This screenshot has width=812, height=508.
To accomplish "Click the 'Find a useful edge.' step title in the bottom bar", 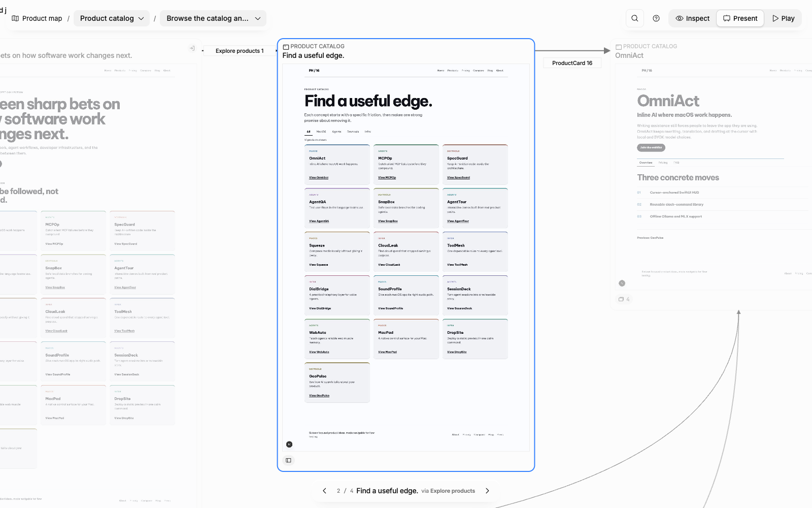I will (387, 491).
